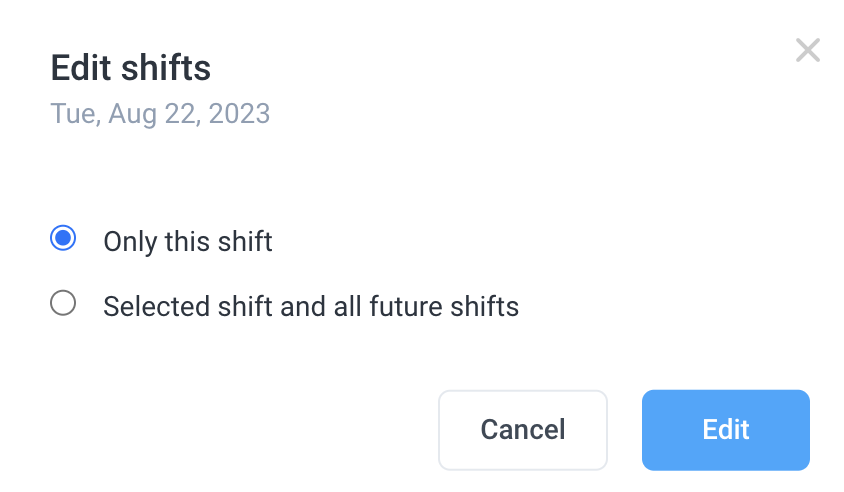Image resolution: width=844 pixels, height=492 pixels.
Task: Select the white outlined Cancel button
Action: (x=523, y=430)
